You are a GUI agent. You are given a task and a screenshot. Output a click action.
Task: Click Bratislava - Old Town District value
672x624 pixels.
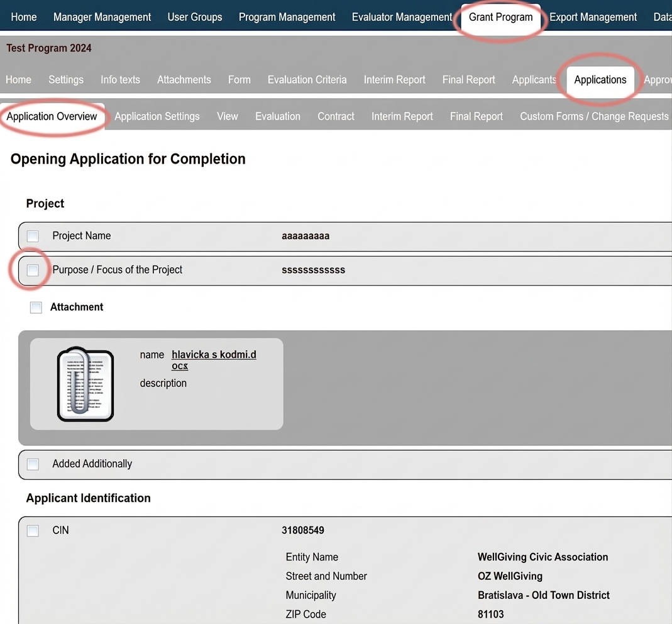pos(543,595)
